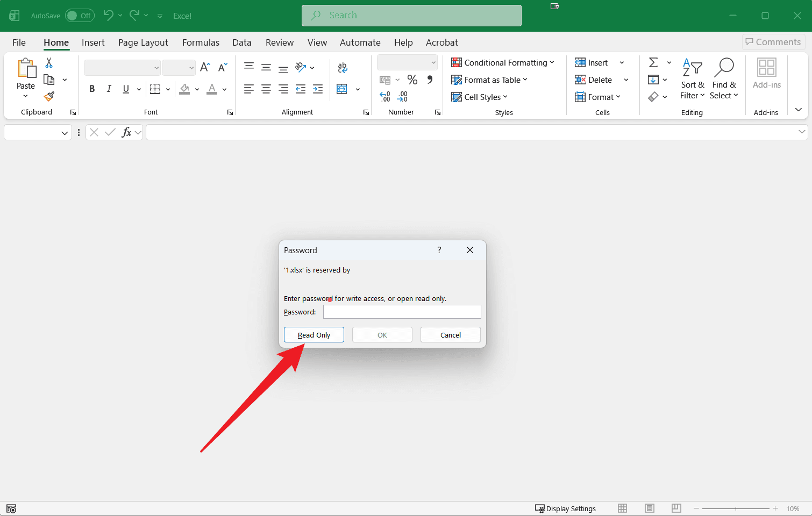The height and width of the screenshot is (516, 812).
Task: Click Merge and Center icon
Action: (342, 89)
